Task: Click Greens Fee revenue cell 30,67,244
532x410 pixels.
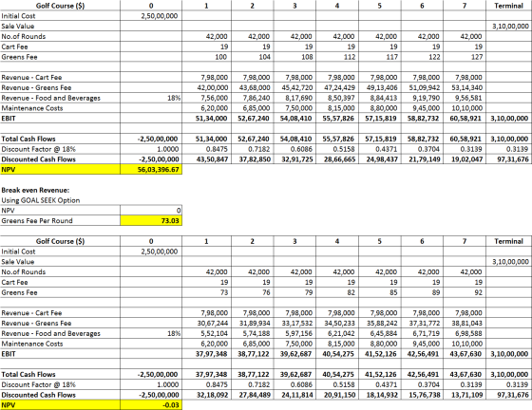Action: click(x=207, y=324)
